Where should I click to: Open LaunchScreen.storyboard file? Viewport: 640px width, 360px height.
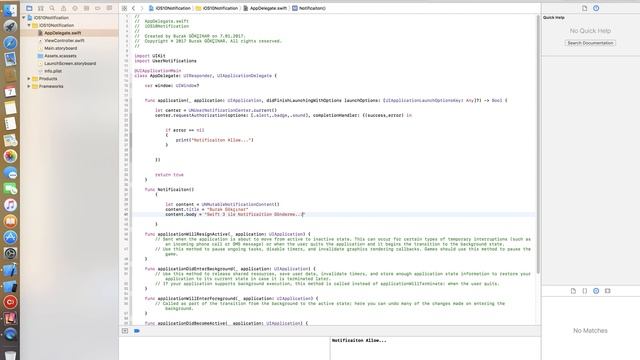tap(69, 64)
